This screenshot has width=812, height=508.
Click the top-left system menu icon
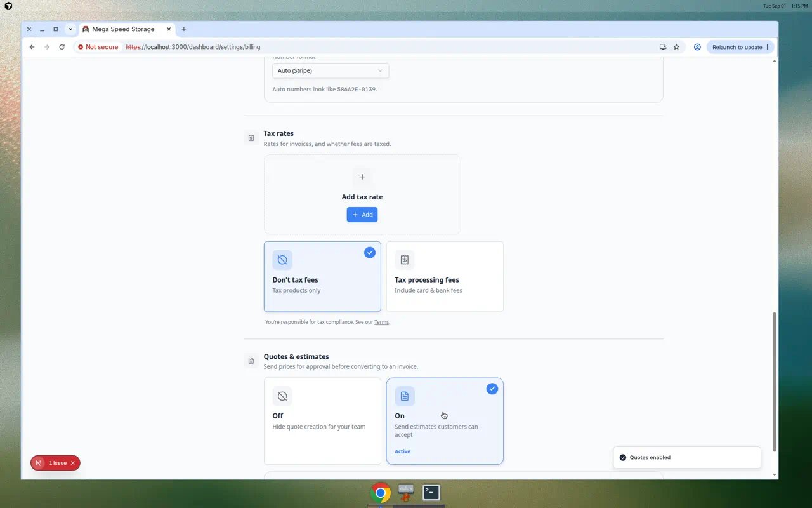point(8,6)
